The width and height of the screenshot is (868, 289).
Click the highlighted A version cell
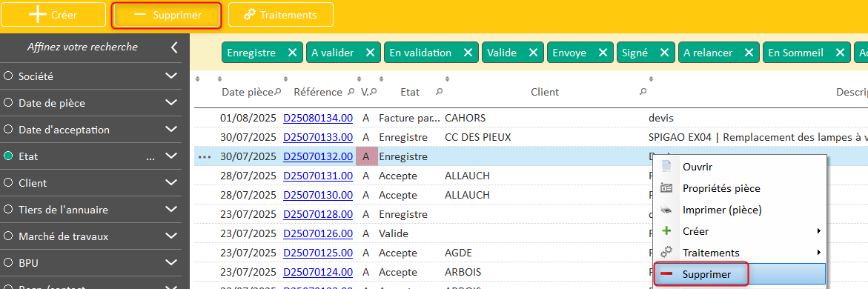(366, 156)
